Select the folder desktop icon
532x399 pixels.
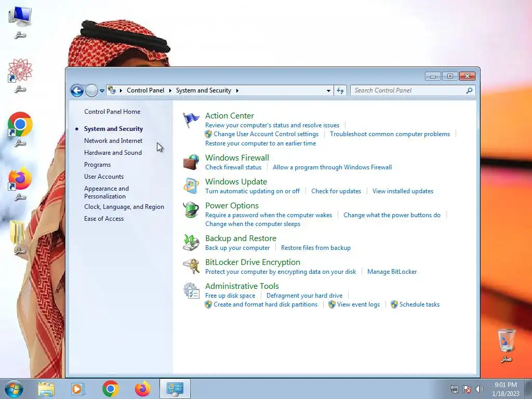point(19,237)
